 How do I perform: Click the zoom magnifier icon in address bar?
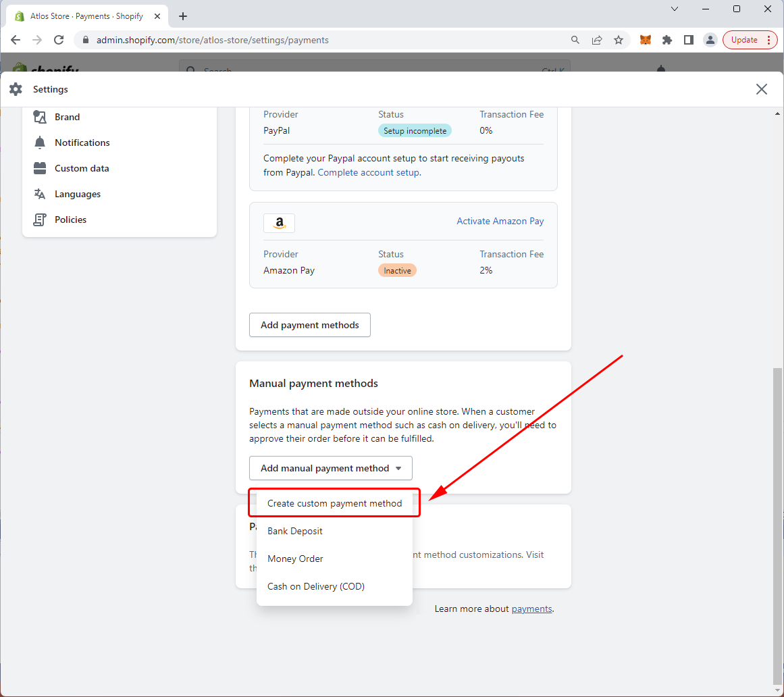[x=575, y=40]
